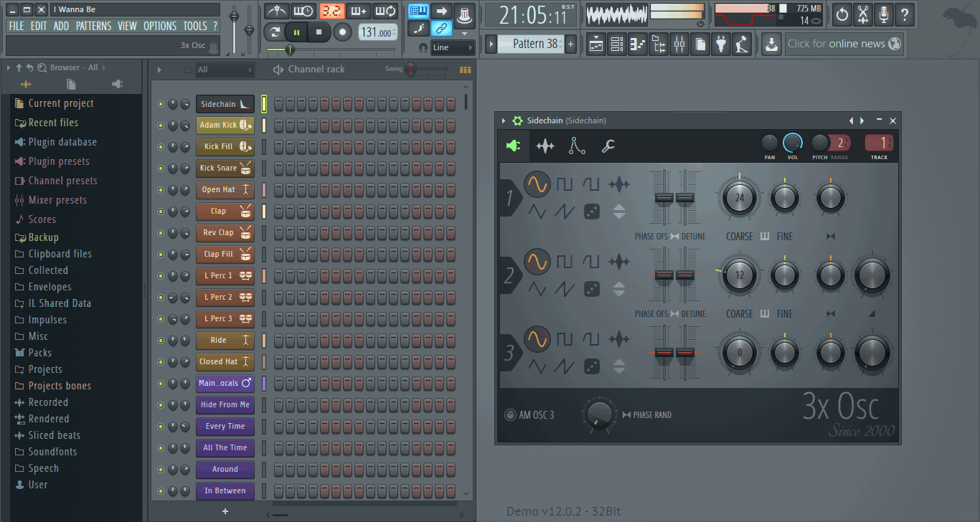Stop playback with the stop button
Screen dimensions: 980x522
[319, 32]
